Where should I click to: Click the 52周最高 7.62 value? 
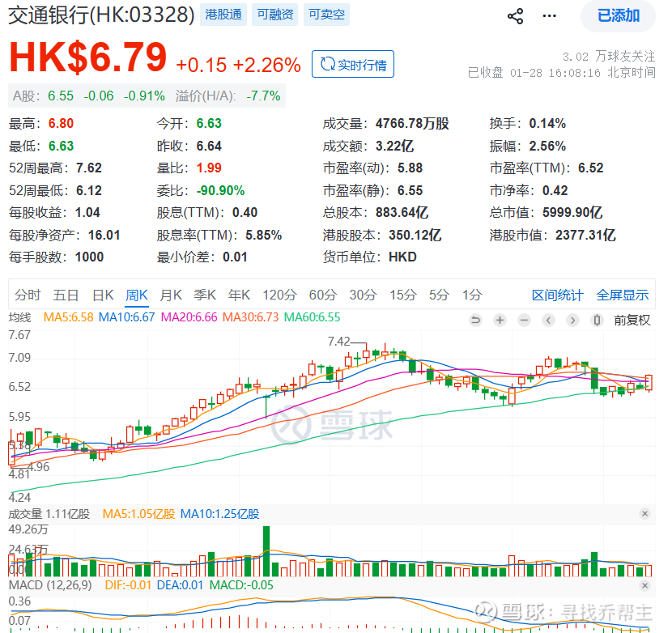[89, 168]
